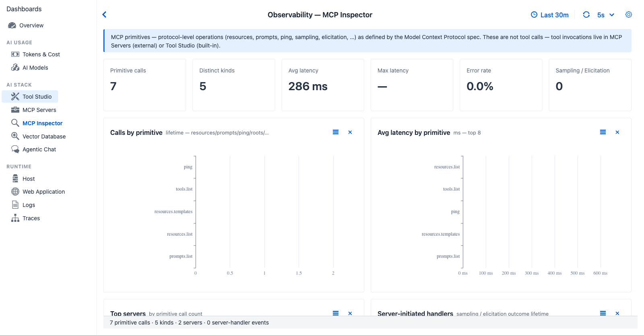644x335 pixels.
Task: Click the Logs document icon
Action: click(15, 205)
